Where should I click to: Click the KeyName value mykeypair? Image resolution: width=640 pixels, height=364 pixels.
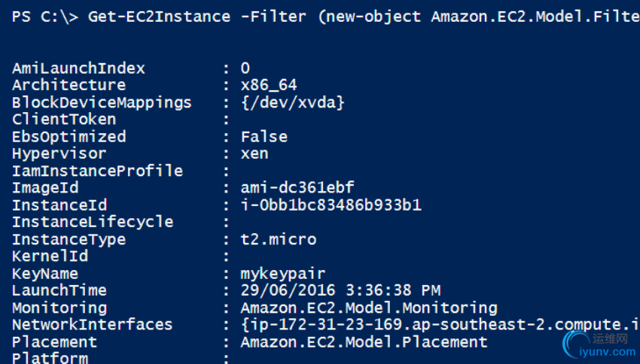click(x=283, y=274)
